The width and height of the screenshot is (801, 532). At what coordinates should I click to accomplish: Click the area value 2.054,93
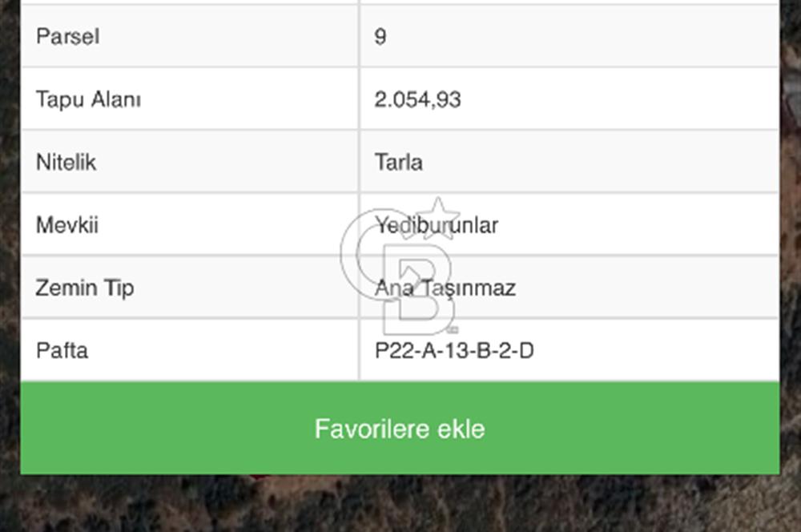coord(417,99)
